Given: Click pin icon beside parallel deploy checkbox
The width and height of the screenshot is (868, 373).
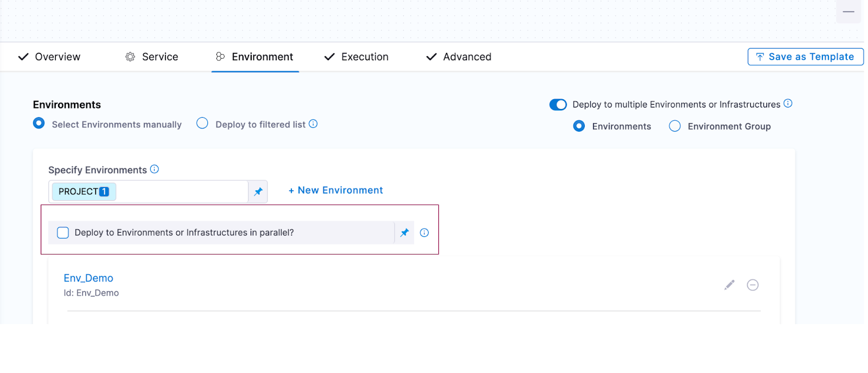Looking at the screenshot, I should [x=405, y=233].
